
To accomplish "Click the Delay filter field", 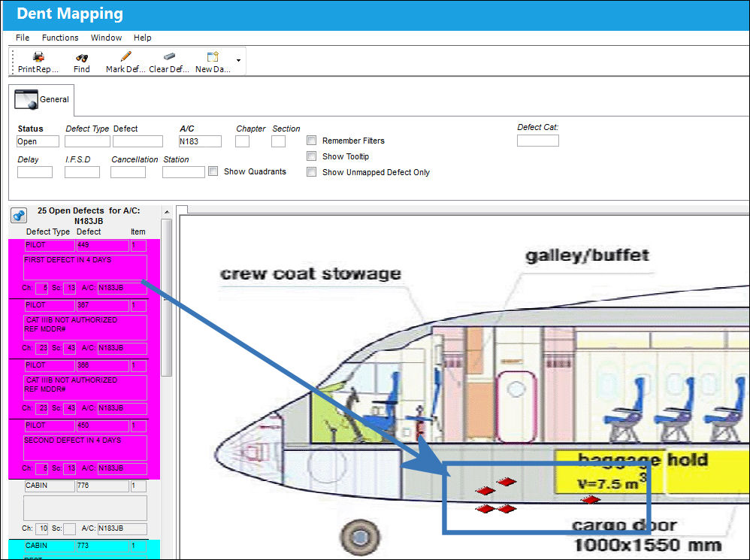I will tap(35, 172).
